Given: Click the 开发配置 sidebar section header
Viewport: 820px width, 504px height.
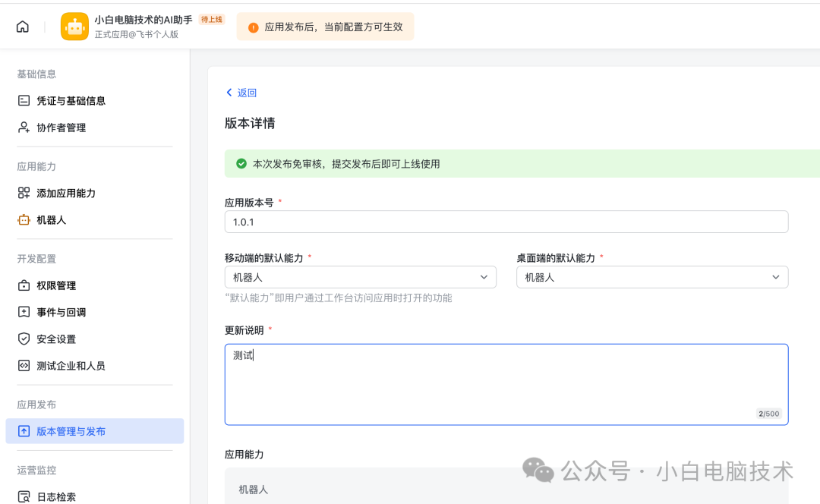Looking at the screenshot, I should tap(36, 259).
